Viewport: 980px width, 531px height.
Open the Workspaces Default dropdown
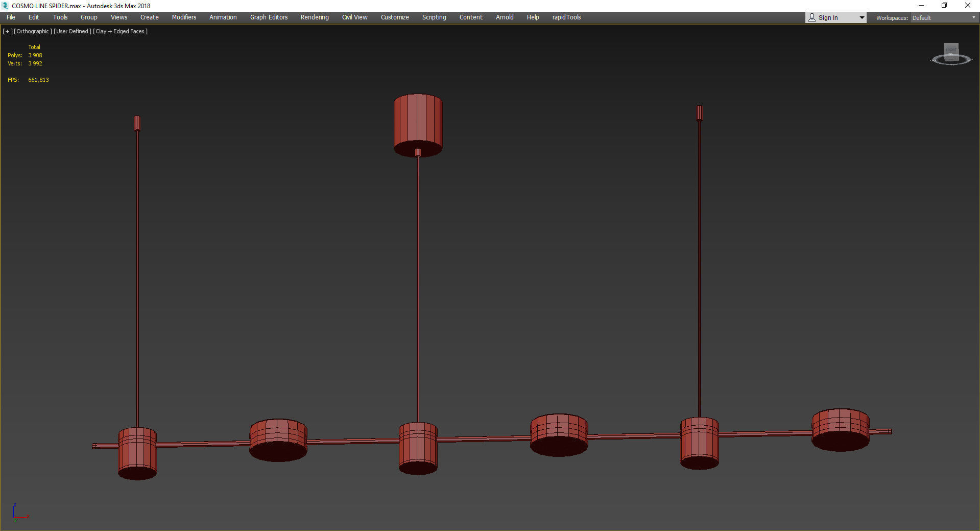coord(944,18)
